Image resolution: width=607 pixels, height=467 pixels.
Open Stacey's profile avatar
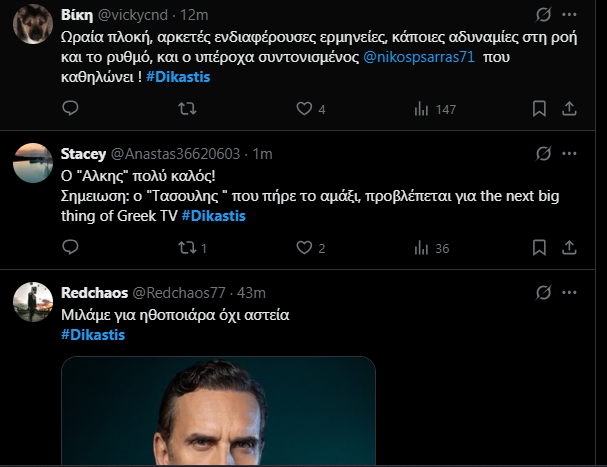36,160
